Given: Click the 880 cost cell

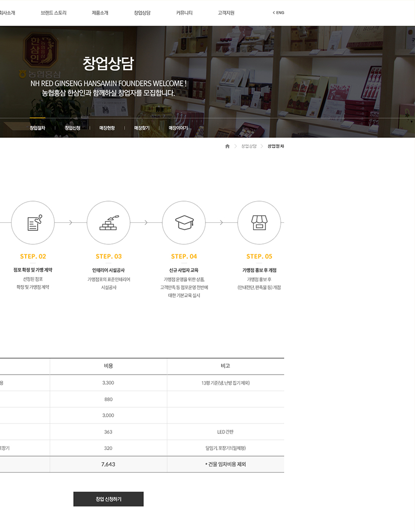Looking at the screenshot, I should click(109, 399).
